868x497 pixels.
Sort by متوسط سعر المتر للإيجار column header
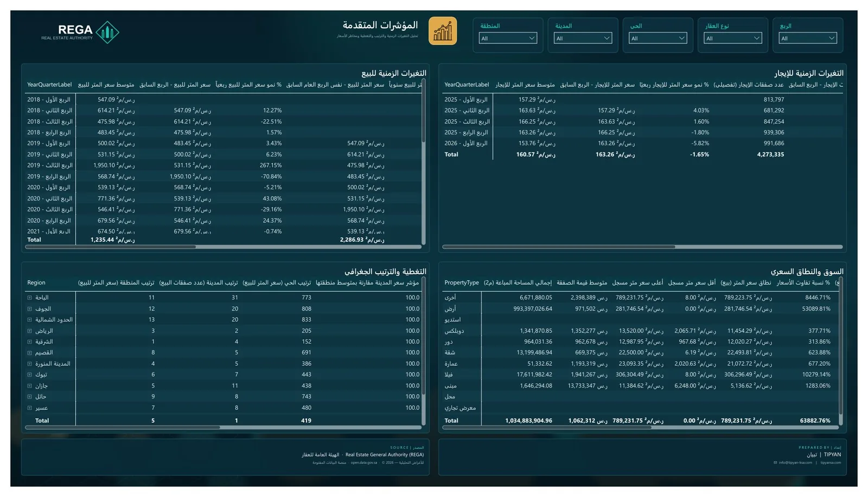click(525, 85)
